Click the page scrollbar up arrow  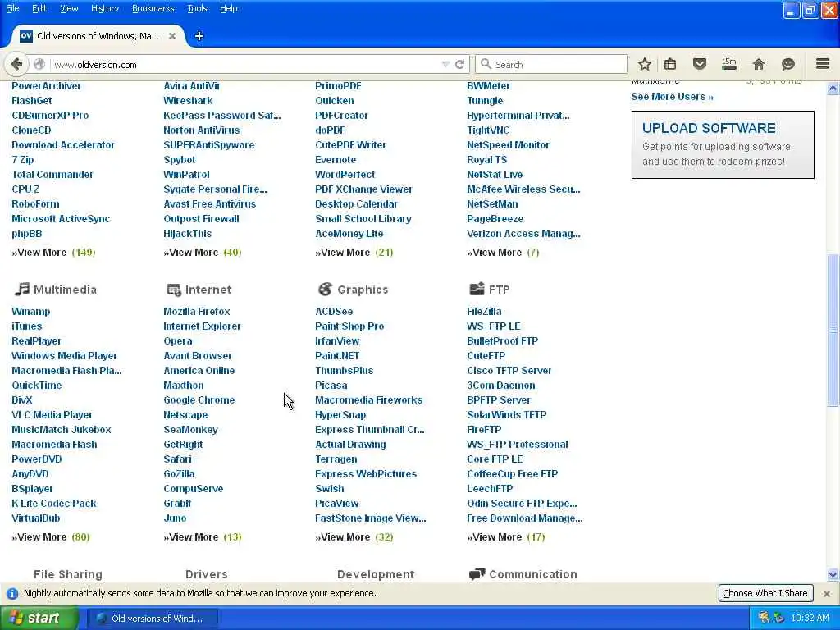click(833, 89)
